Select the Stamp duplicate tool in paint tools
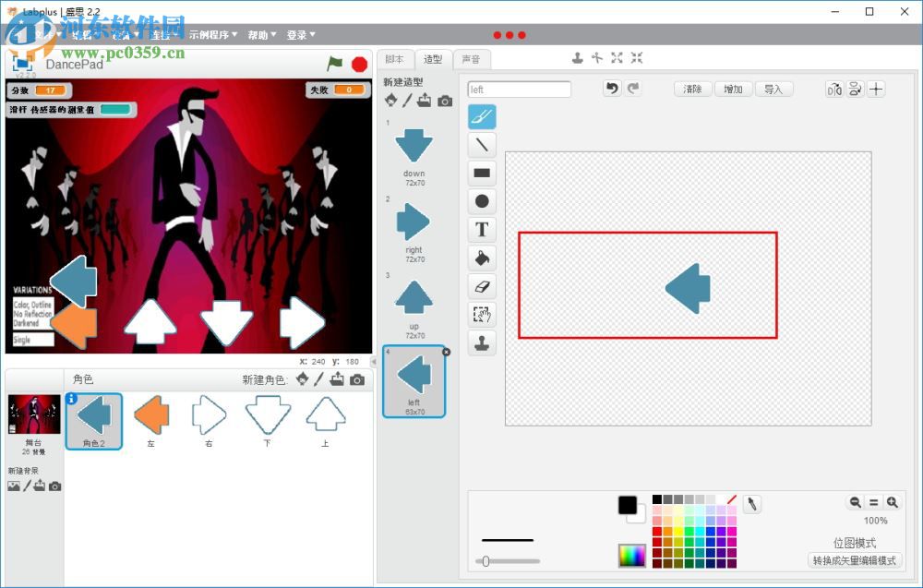Screen dimensions: 923x588 point(482,342)
